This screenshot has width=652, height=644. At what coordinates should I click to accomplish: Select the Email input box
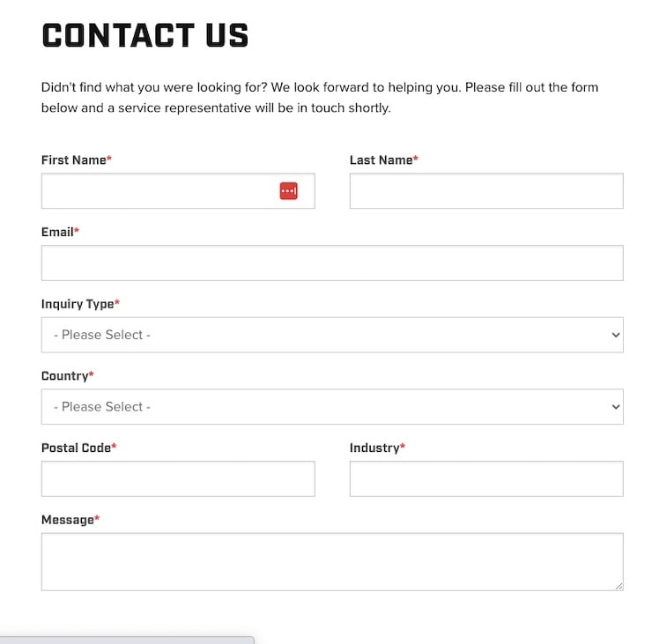pyautogui.click(x=332, y=263)
